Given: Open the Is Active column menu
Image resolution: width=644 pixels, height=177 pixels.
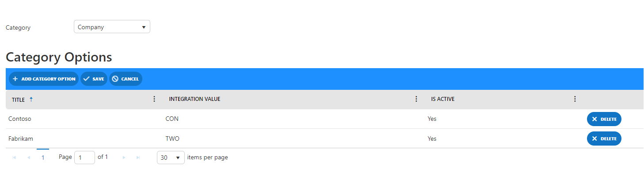Looking at the screenshot, I should coord(575,99).
